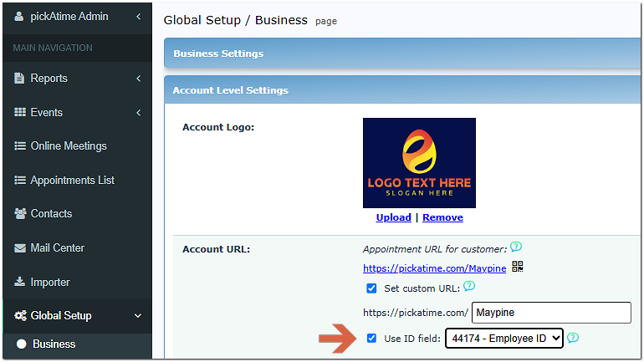Click the Business Settings header bar

coord(402,54)
